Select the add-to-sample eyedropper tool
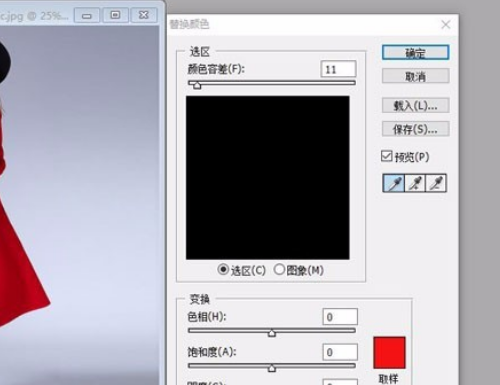Screen dimensions: 500x385 click(415, 183)
